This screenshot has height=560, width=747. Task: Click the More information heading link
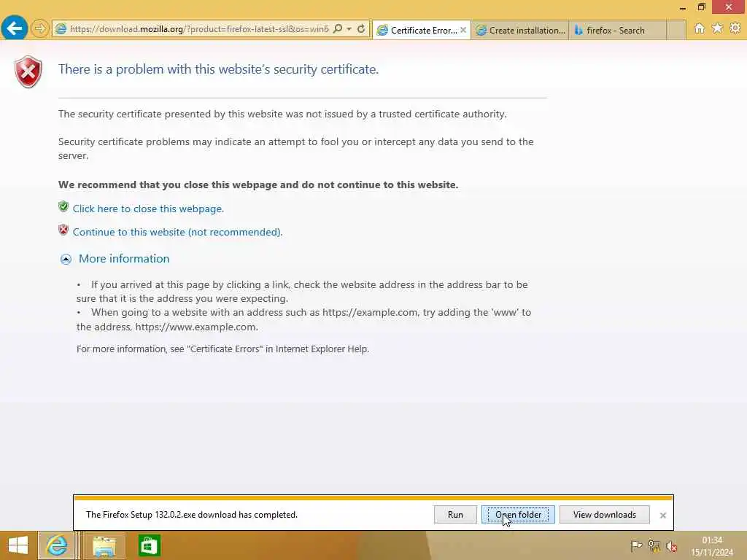124,259
